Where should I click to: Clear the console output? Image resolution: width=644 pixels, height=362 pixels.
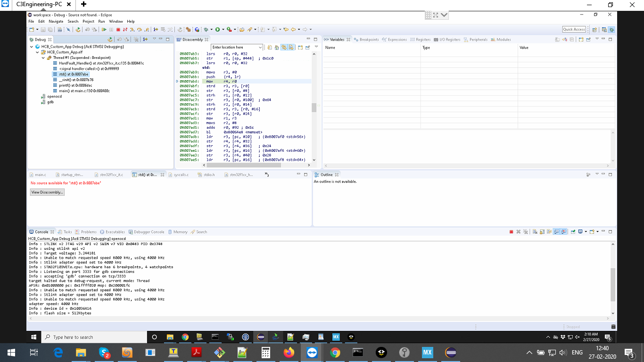point(535,232)
